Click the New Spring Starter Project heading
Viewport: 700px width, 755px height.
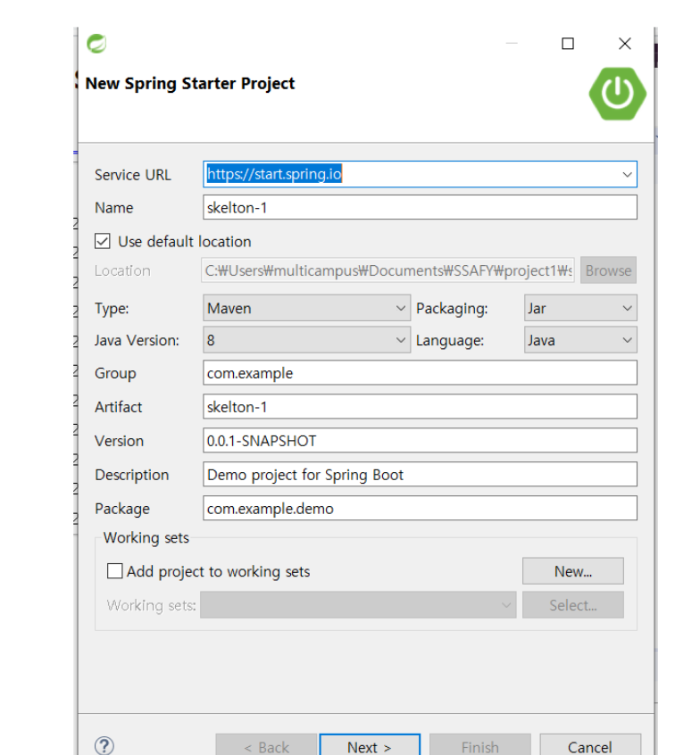190,83
